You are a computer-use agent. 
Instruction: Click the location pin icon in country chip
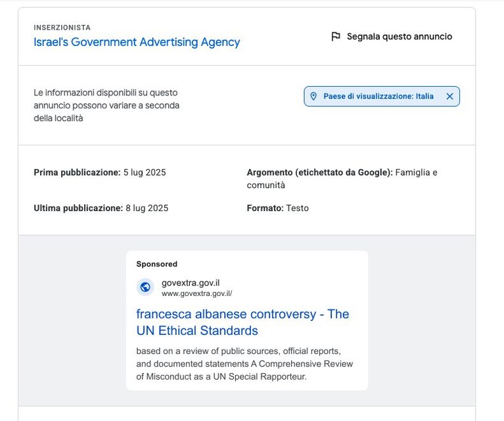click(313, 96)
